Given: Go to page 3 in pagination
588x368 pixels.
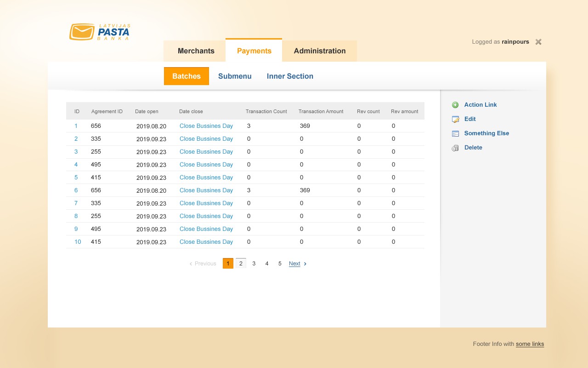Looking at the screenshot, I should click(x=254, y=264).
